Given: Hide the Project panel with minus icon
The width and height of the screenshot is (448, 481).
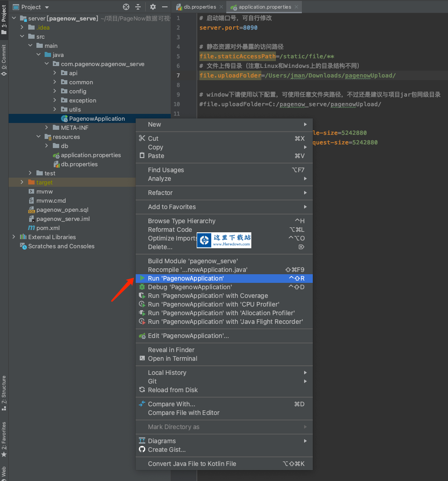Looking at the screenshot, I should 164,7.
